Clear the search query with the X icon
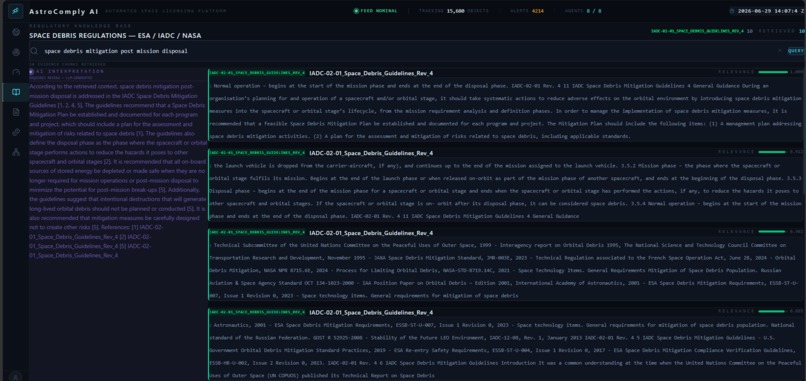 click(779, 51)
